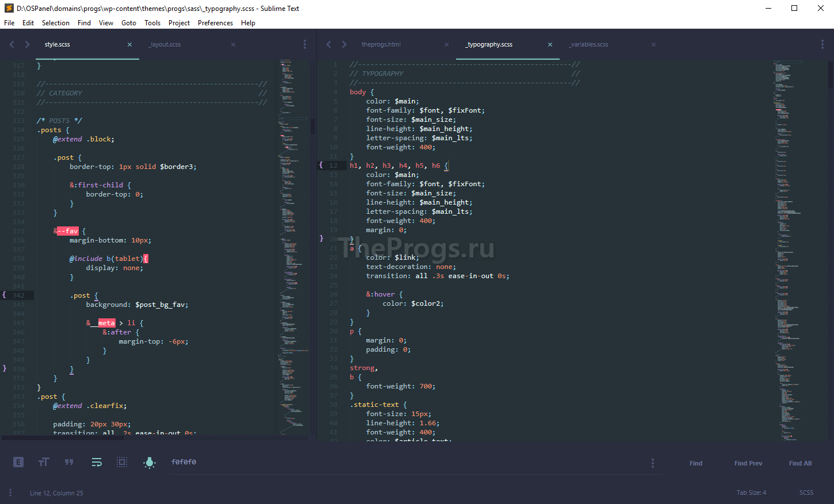This screenshot has height=504, width=834.
Task: Click the left pane minimap
Action: coord(293,247)
